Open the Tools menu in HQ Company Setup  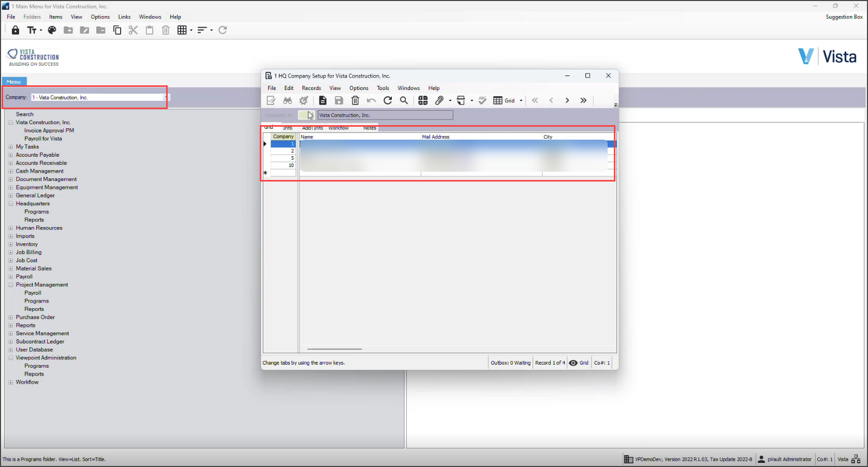[383, 88]
